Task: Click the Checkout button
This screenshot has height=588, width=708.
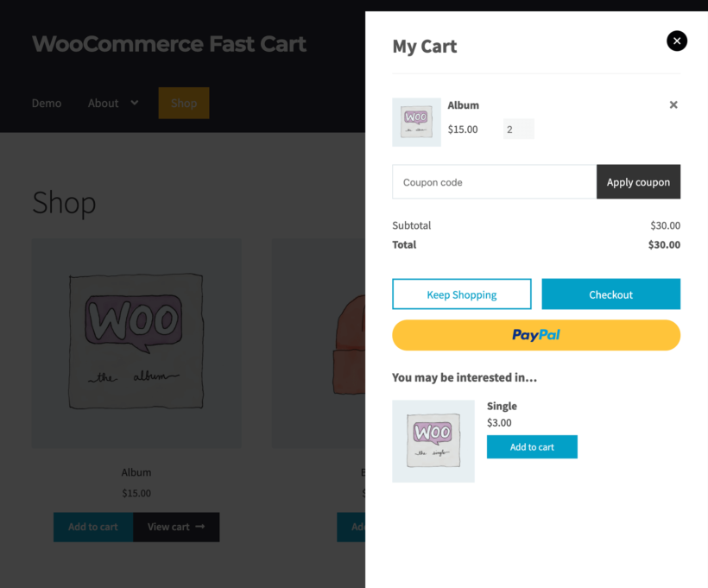Action: click(x=610, y=294)
